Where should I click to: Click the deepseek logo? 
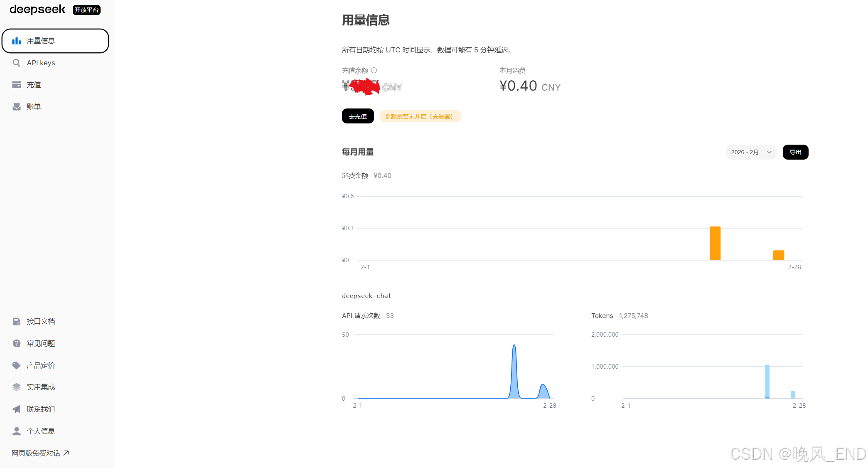[x=37, y=10]
